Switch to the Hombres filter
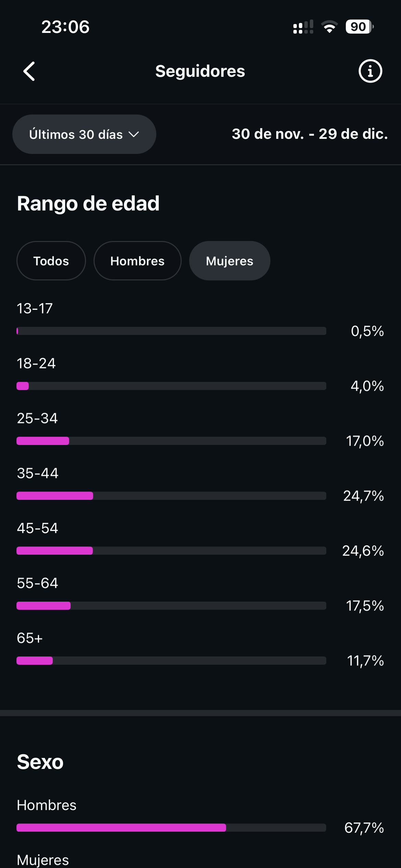 click(x=137, y=261)
